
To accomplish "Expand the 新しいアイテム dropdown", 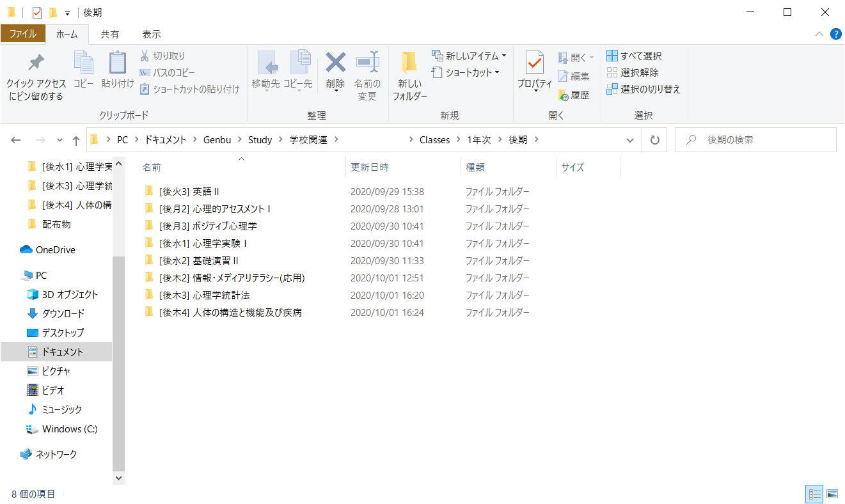I will tap(504, 56).
